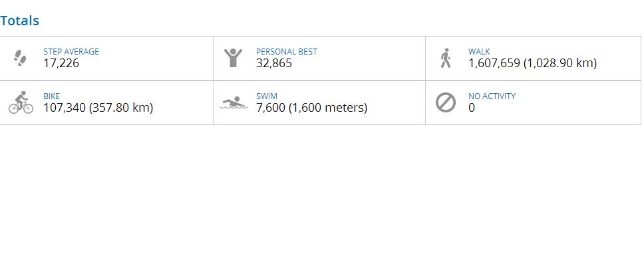Click the walking person icon
This screenshot has width=644, height=266.
[x=446, y=58]
